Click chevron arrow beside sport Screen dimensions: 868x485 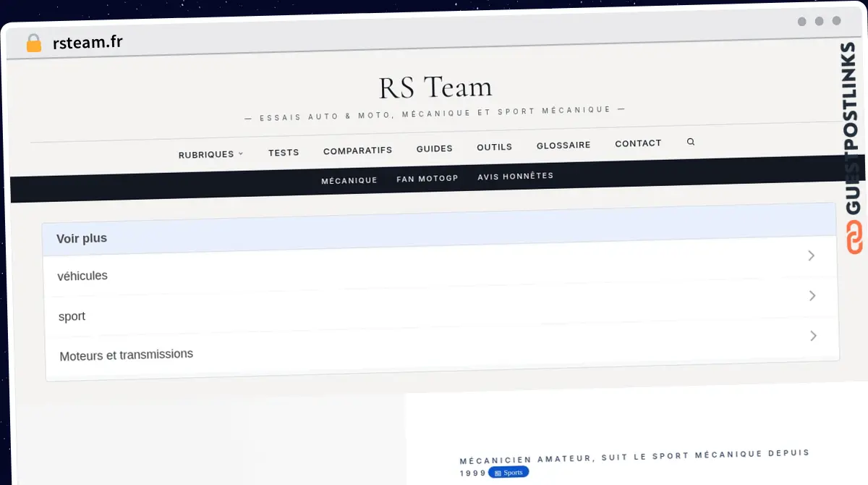(812, 295)
